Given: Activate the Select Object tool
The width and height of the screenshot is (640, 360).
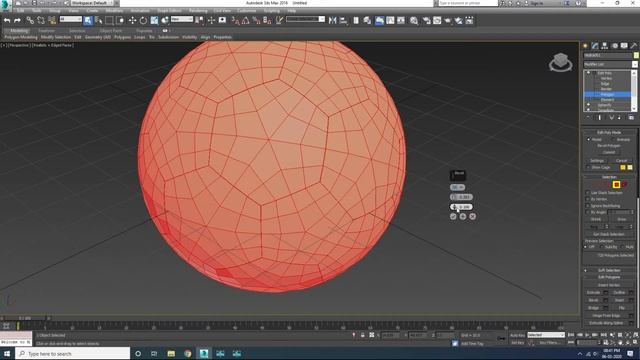Looking at the screenshot, I should pos(88,20).
